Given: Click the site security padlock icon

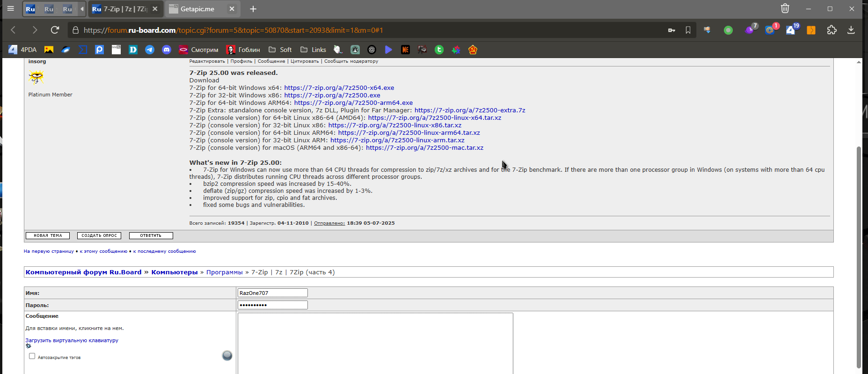Looking at the screenshot, I should click(75, 30).
